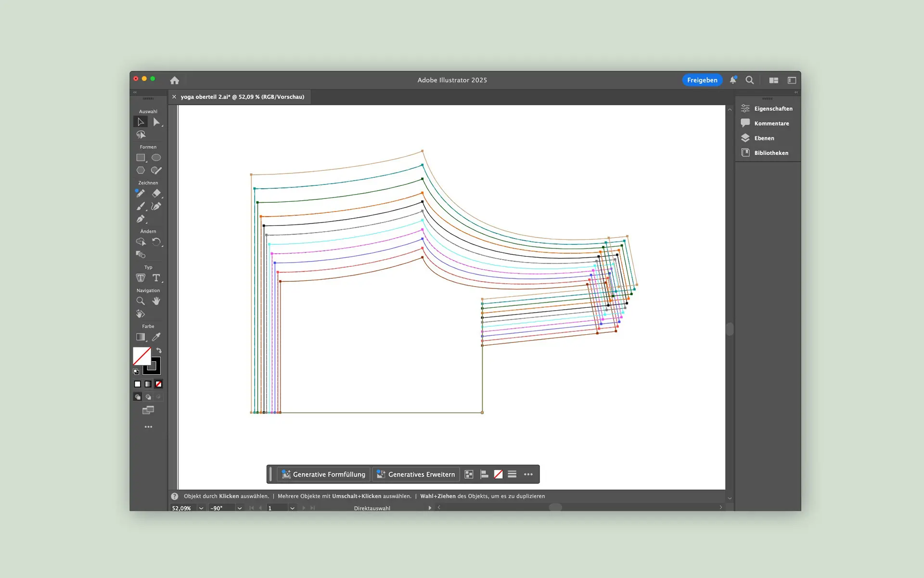Viewport: 924px width, 578px height.
Task: Open the zoom level 52,09% dropdown
Action: pos(201,508)
